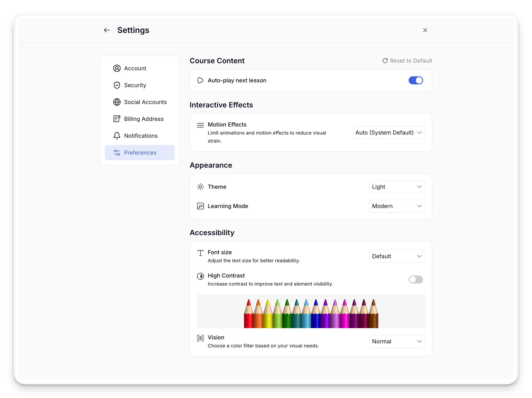Screen dimensions: 532x398
Task: Go to Billing Address section
Action: 140,119
